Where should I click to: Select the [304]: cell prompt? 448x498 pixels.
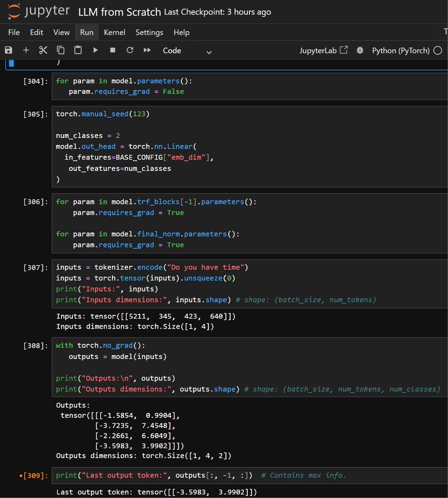pos(36,81)
